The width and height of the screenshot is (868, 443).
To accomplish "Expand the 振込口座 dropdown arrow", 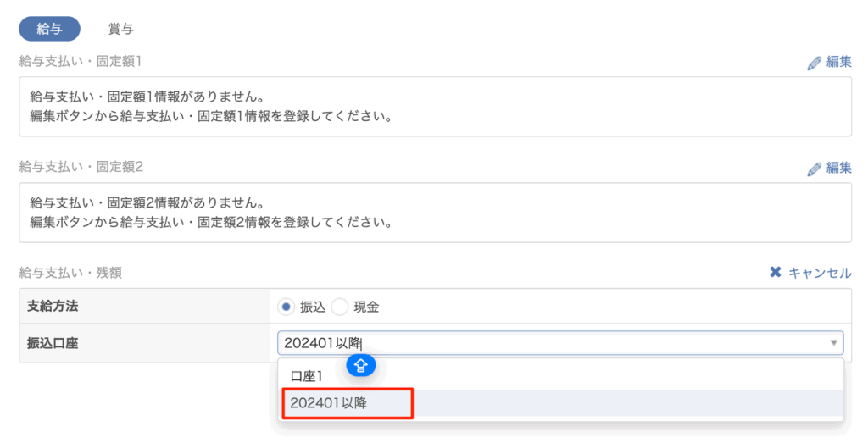I will tap(833, 343).
